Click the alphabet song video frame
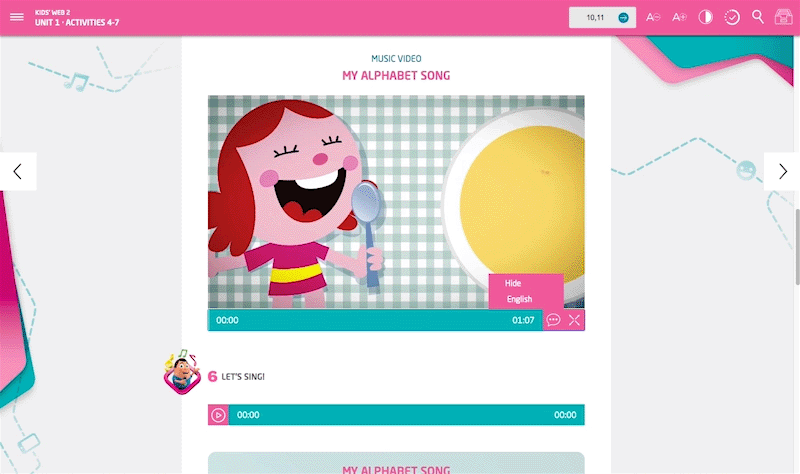Viewport: 800px width, 474px height. tap(396, 202)
